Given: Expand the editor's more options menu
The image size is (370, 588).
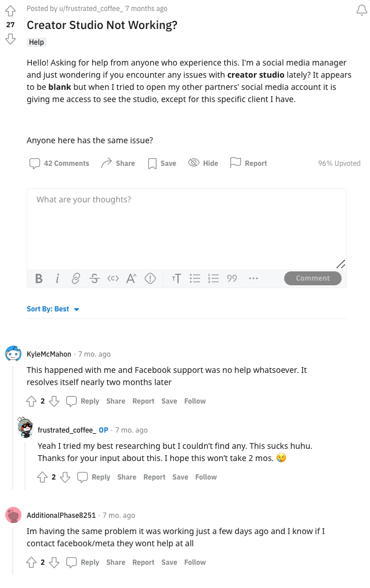Looking at the screenshot, I should pyautogui.click(x=253, y=278).
